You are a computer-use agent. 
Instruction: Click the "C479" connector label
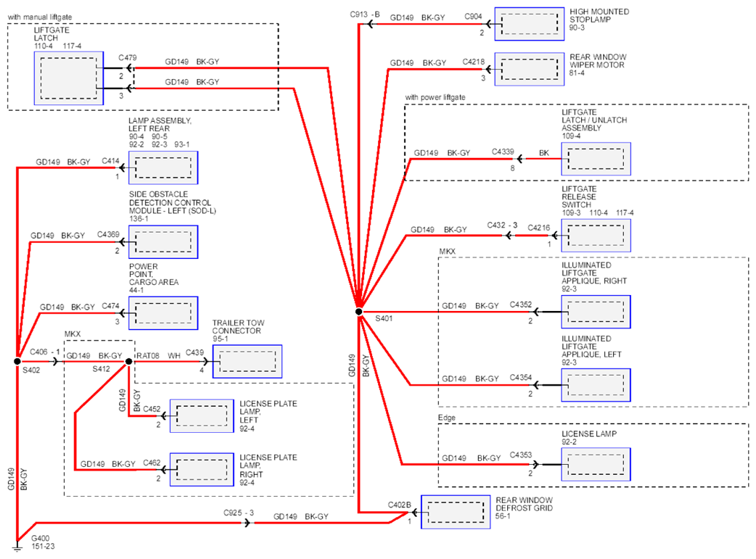[128, 58]
